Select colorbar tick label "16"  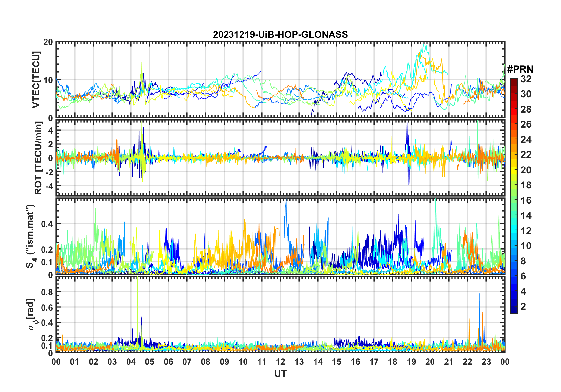[526, 200]
